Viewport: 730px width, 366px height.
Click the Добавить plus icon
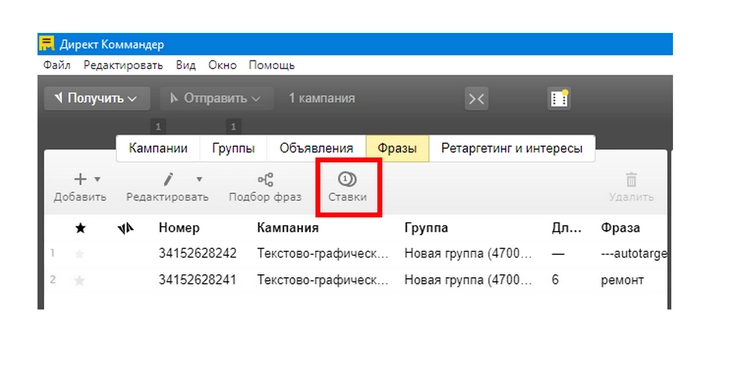[x=80, y=179]
